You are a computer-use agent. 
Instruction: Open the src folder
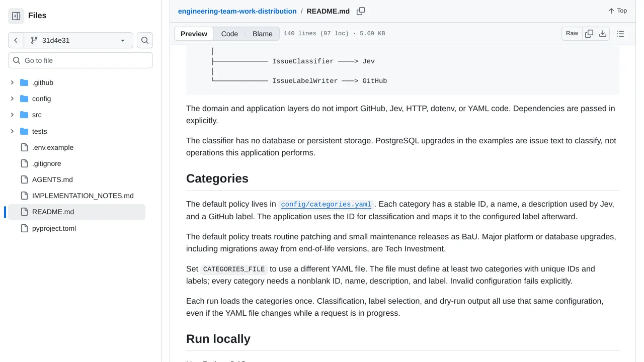37,115
